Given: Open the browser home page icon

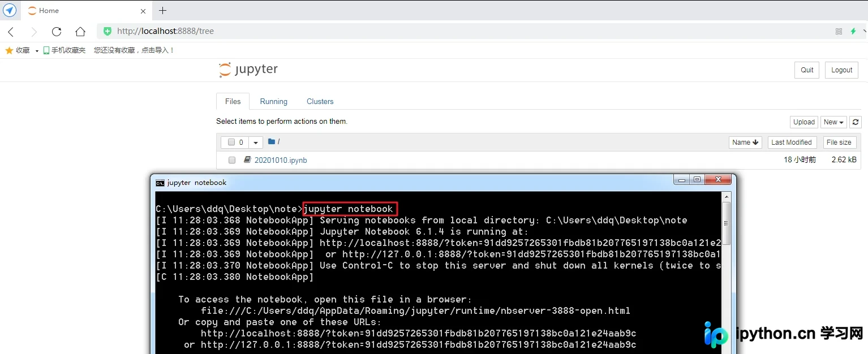Looking at the screenshot, I should (x=80, y=32).
